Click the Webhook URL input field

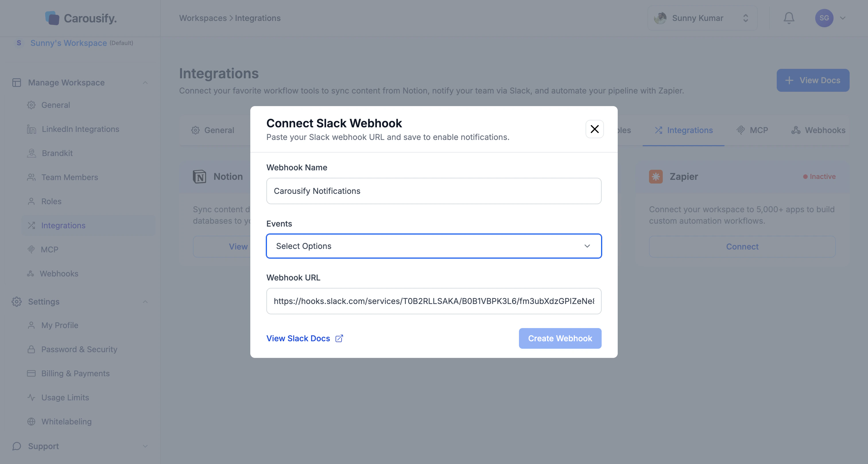(434, 301)
